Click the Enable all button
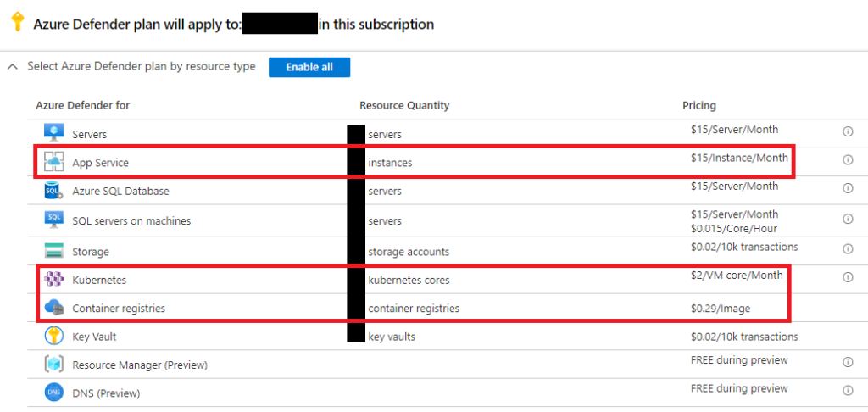This screenshot has height=412, width=868. click(x=309, y=67)
